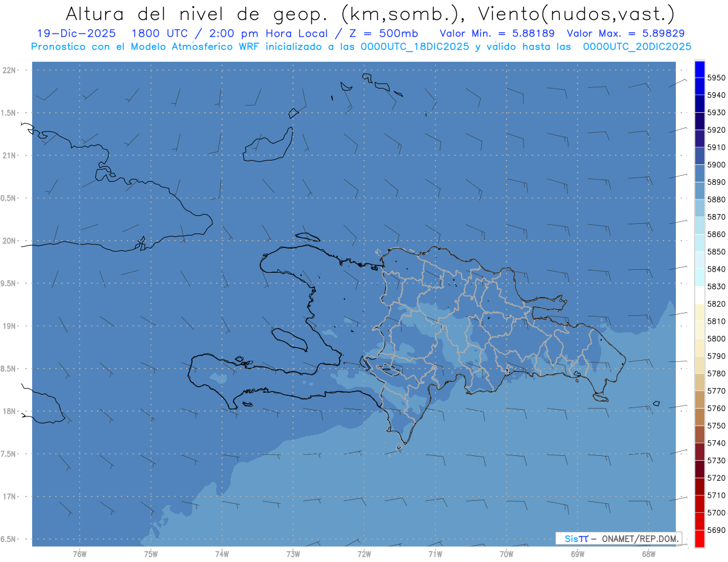
Task: Click the '5920' legend value
Action: tap(716, 130)
